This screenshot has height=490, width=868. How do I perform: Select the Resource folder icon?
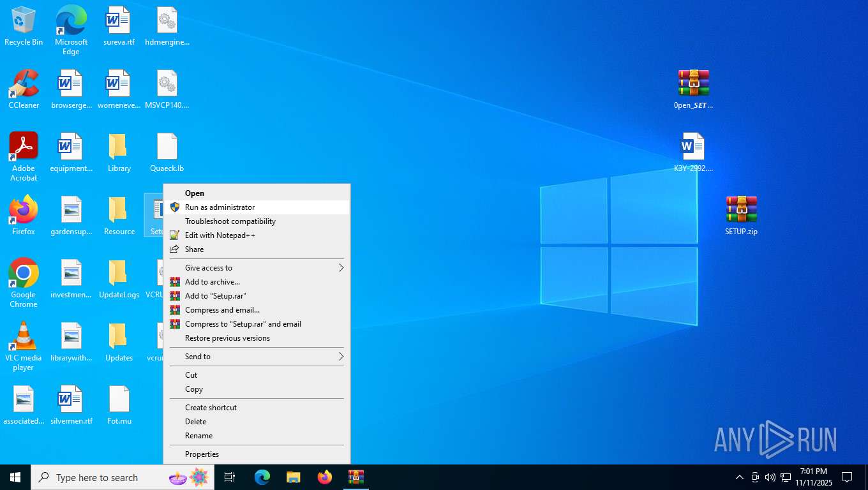pos(119,216)
